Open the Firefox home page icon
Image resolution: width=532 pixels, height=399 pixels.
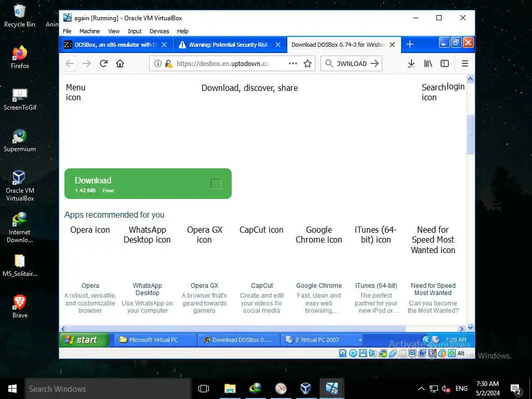coord(120,63)
